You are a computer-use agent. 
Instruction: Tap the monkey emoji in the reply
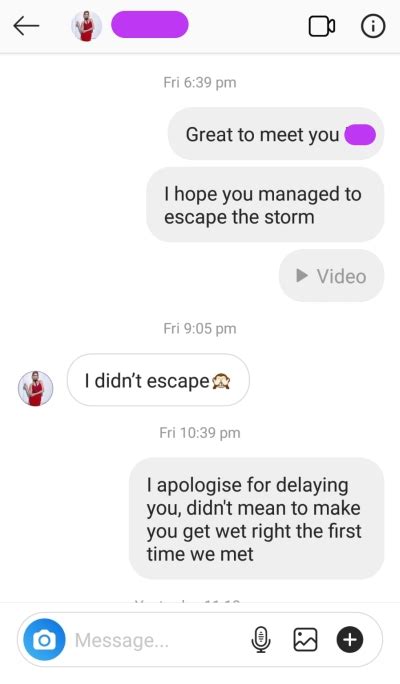click(x=221, y=381)
